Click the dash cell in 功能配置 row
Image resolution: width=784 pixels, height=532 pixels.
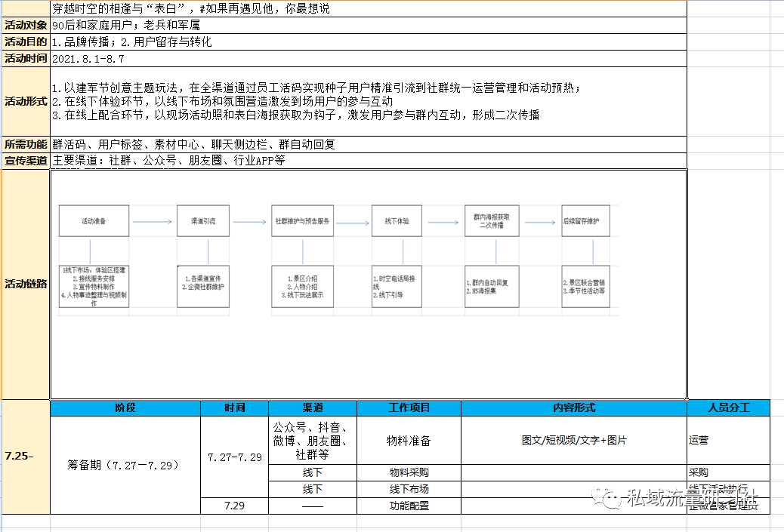tap(313, 506)
